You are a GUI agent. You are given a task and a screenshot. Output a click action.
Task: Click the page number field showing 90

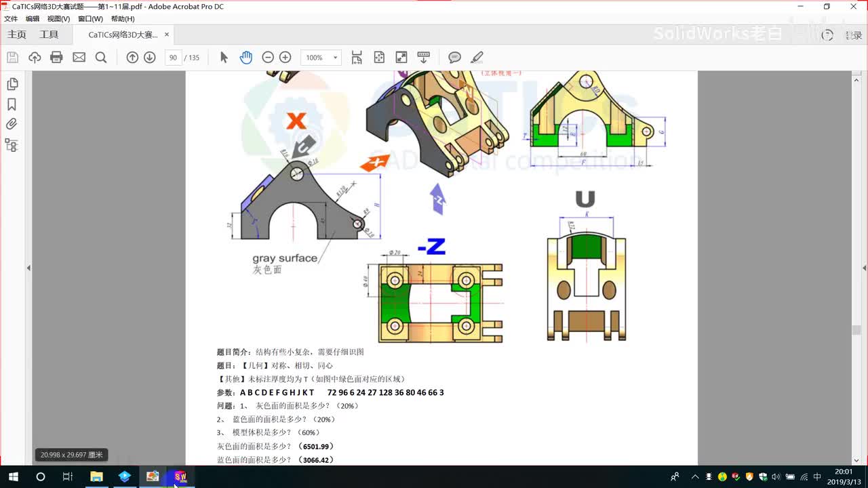173,58
